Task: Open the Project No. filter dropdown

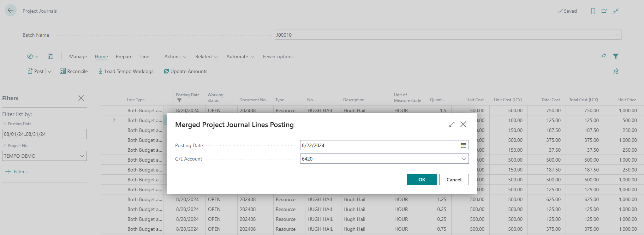Action: coord(82,156)
